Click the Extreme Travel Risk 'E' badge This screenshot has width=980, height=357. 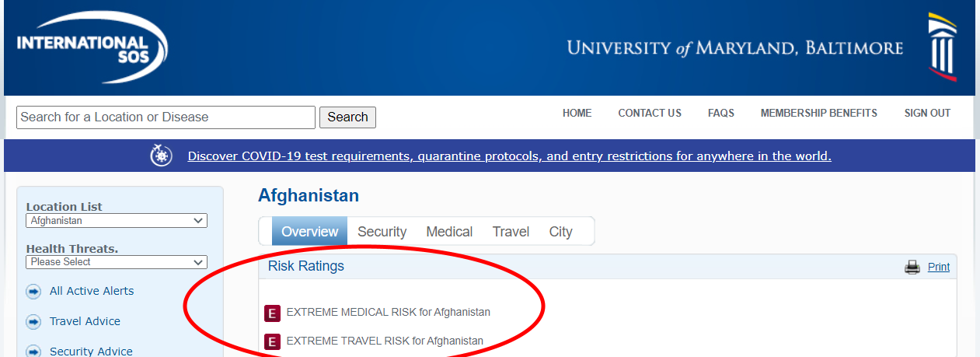272,341
